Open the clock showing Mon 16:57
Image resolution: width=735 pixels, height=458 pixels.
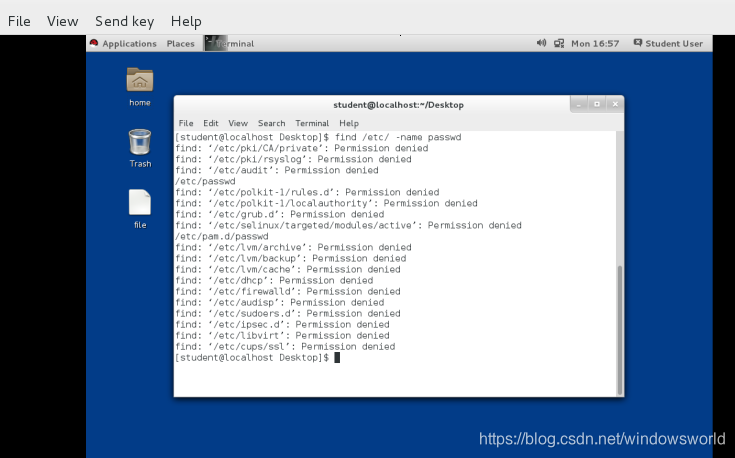coord(595,44)
